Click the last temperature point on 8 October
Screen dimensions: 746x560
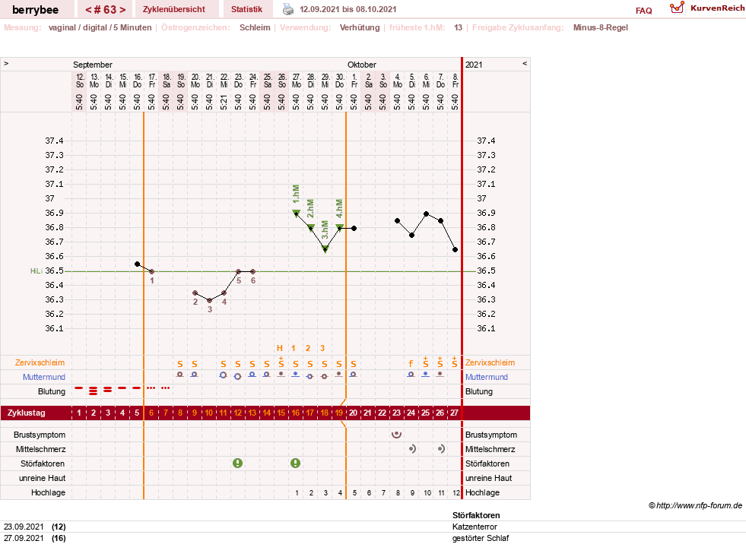click(x=456, y=249)
